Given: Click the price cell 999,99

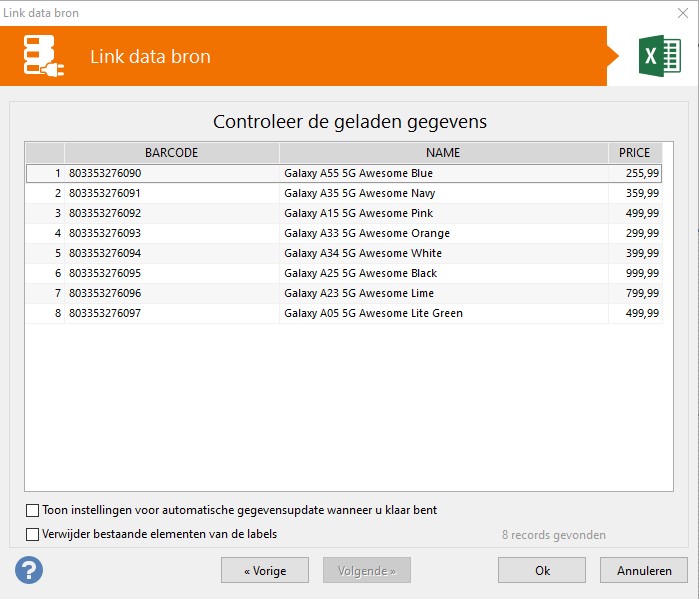Looking at the screenshot, I should click(x=635, y=274).
